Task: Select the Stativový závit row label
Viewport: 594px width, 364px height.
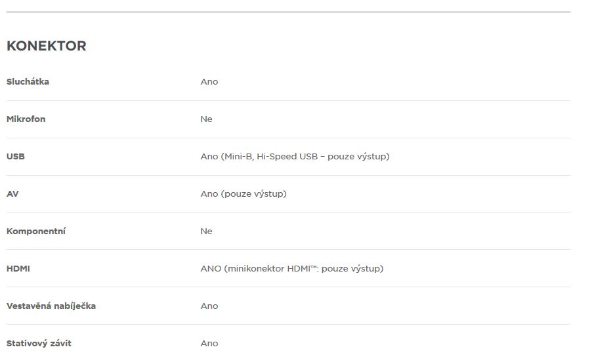Action: click(39, 344)
